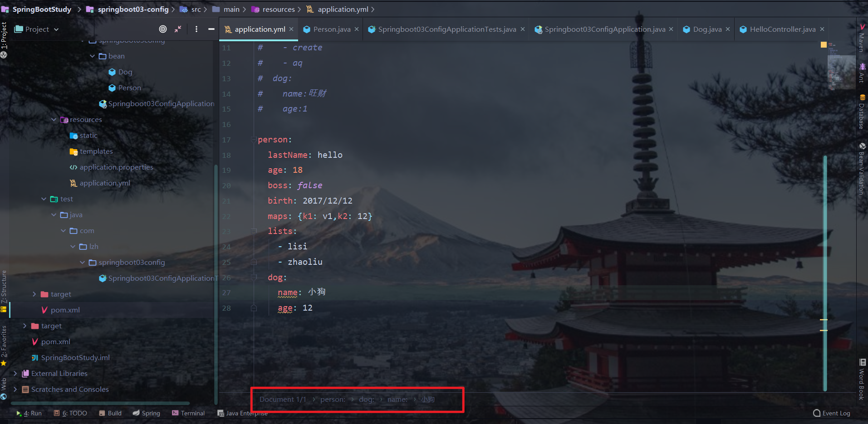This screenshot has width=868, height=424.
Task: Open the Build tool window
Action: coord(110,413)
